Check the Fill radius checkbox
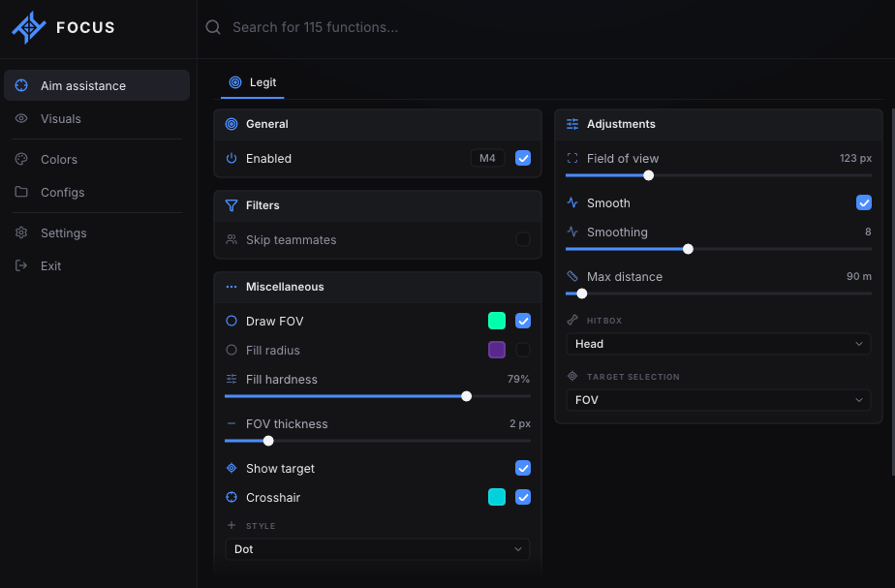Screen dimensions: 895x588 [x=523, y=350]
